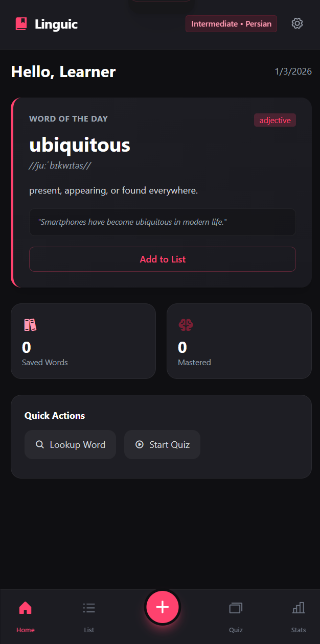The width and height of the screenshot is (320, 644).
Task: Click the book icon above Saved Words
Action: pos(30,324)
